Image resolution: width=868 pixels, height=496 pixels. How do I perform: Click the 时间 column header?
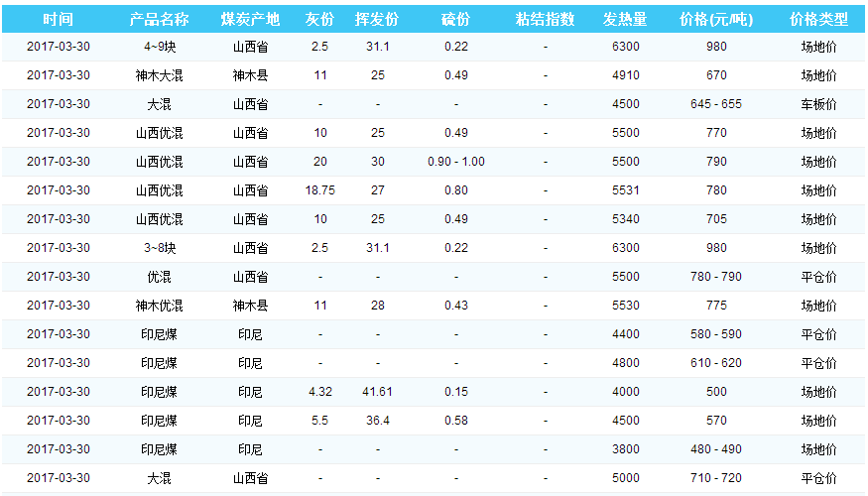tap(58, 19)
